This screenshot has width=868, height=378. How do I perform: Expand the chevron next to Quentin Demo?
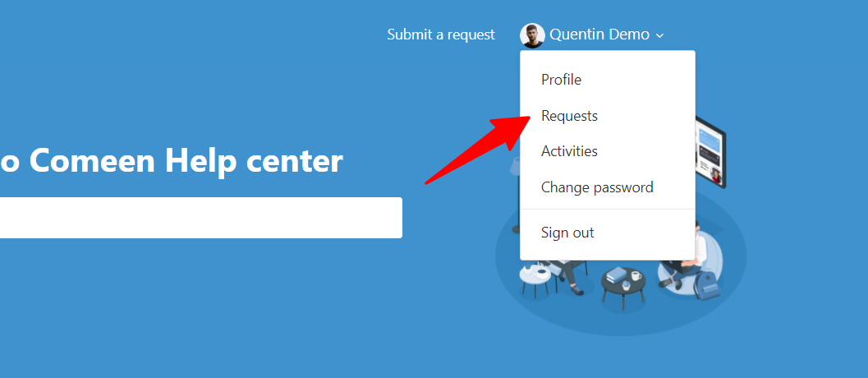click(x=659, y=36)
